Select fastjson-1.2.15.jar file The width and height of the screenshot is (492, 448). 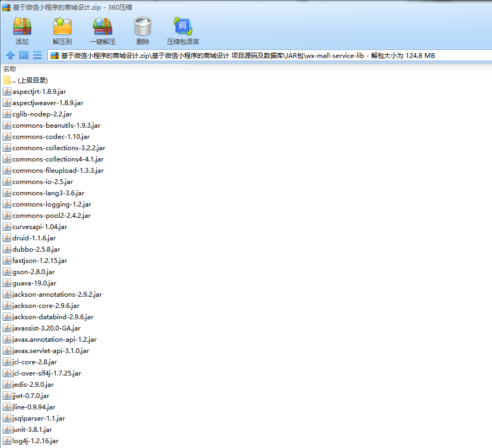tap(35, 261)
